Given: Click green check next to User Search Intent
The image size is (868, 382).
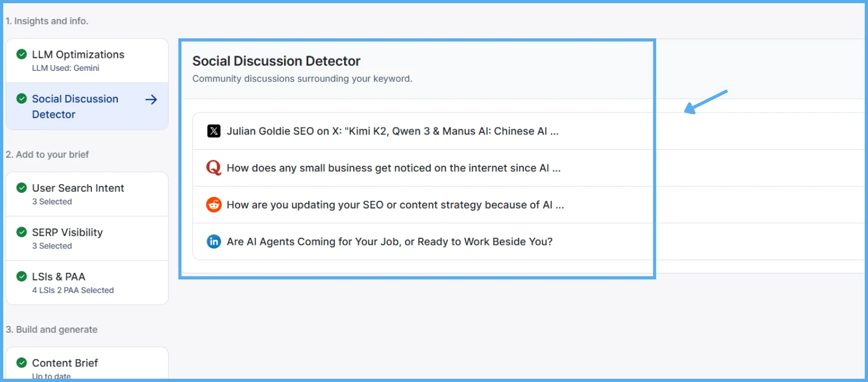Looking at the screenshot, I should tap(22, 187).
